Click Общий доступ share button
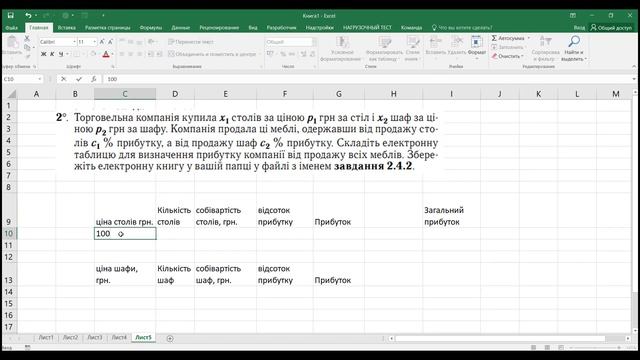The width and height of the screenshot is (640, 360). tap(611, 28)
